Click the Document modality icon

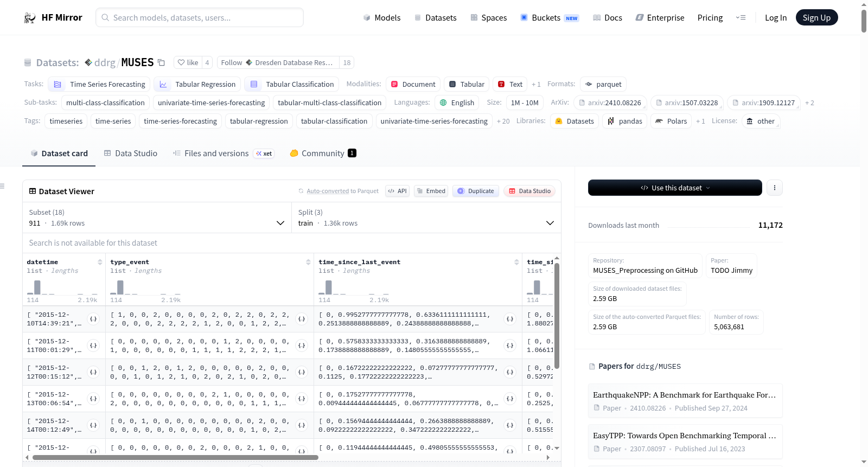click(394, 84)
